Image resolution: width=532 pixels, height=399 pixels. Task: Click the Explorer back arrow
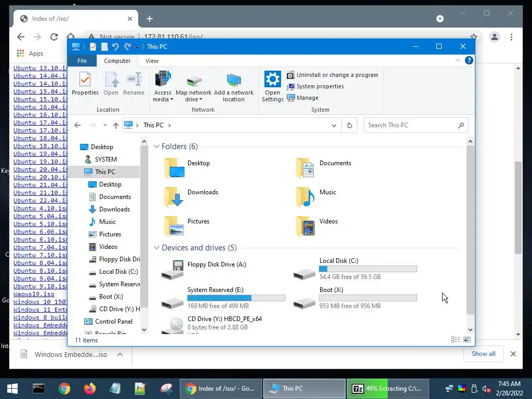pyautogui.click(x=77, y=125)
